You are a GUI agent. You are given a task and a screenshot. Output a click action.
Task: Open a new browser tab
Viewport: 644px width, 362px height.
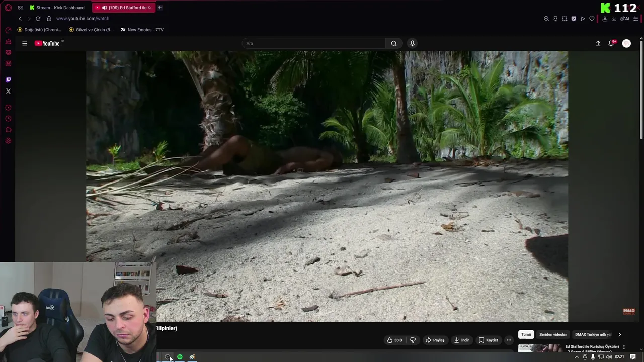pos(159,8)
